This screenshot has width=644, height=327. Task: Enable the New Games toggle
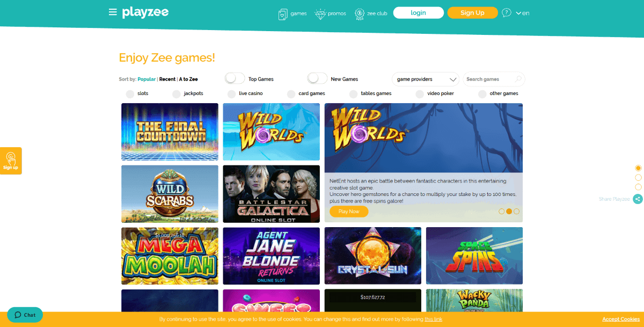tap(317, 78)
